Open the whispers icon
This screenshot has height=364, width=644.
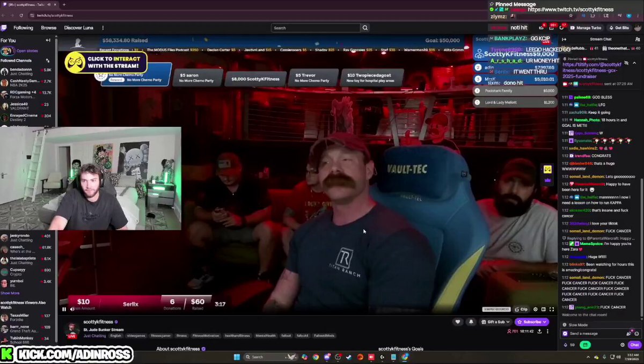tap(561, 28)
